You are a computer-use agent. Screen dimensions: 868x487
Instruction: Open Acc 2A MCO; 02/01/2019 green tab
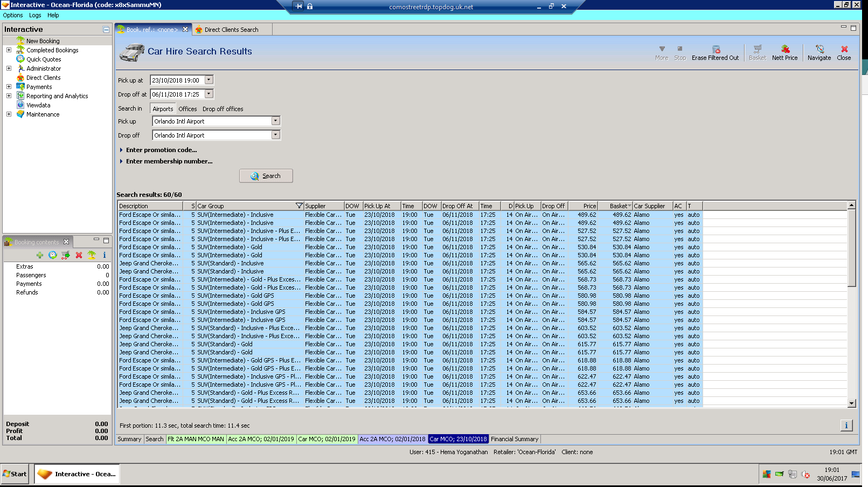tap(261, 439)
